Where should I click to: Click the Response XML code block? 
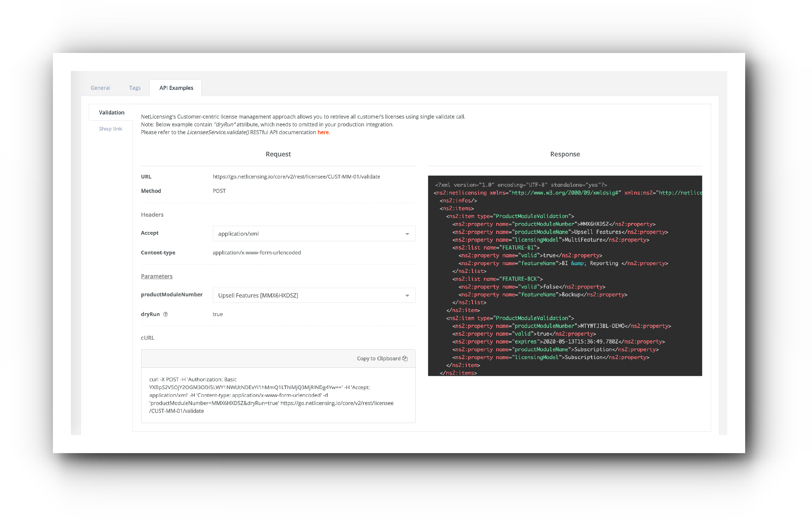(x=564, y=275)
